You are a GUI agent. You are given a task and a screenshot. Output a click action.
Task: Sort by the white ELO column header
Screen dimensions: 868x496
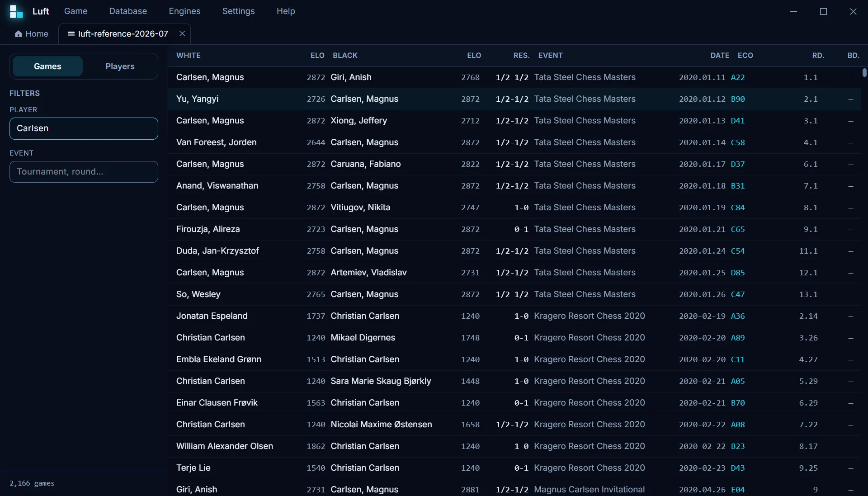click(317, 56)
